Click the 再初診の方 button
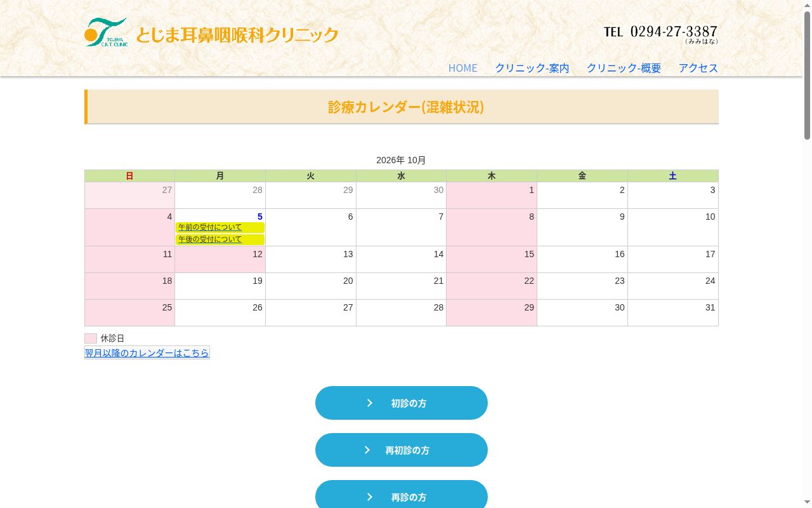This screenshot has width=812, height=508. coord(402,450)
